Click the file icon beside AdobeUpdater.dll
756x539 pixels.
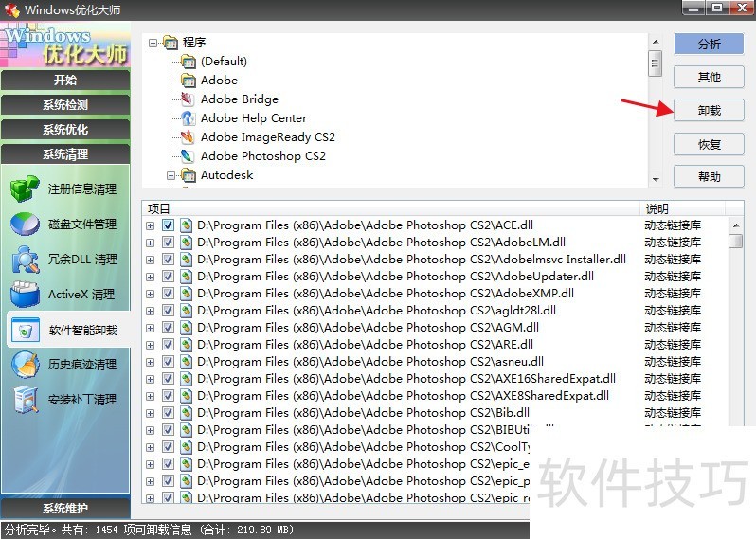[x=186, y=277]
